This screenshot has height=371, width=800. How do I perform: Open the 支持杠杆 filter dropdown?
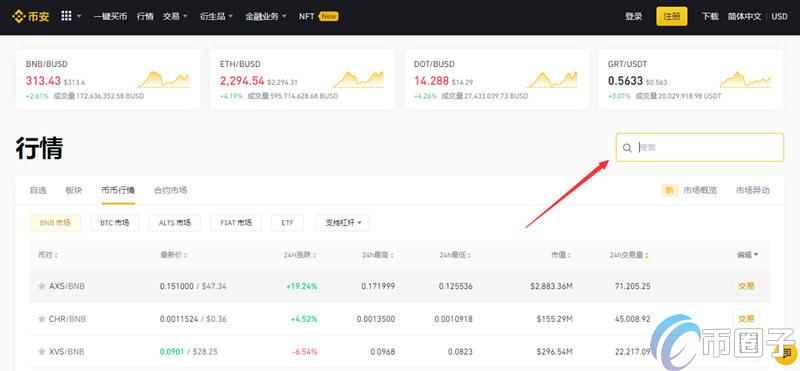343,223
